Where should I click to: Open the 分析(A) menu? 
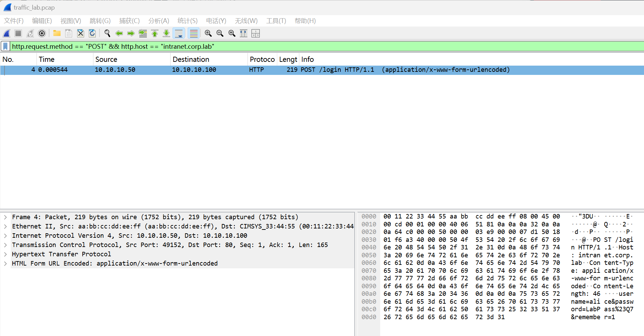tap(159, 21)
